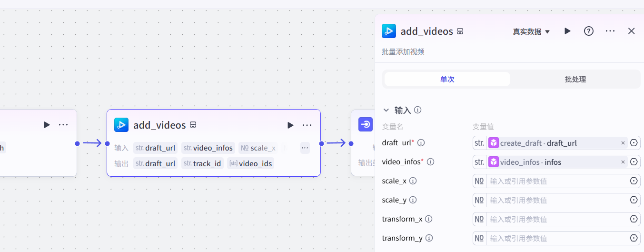Run the left partially visible node

(x=47, y=125)
